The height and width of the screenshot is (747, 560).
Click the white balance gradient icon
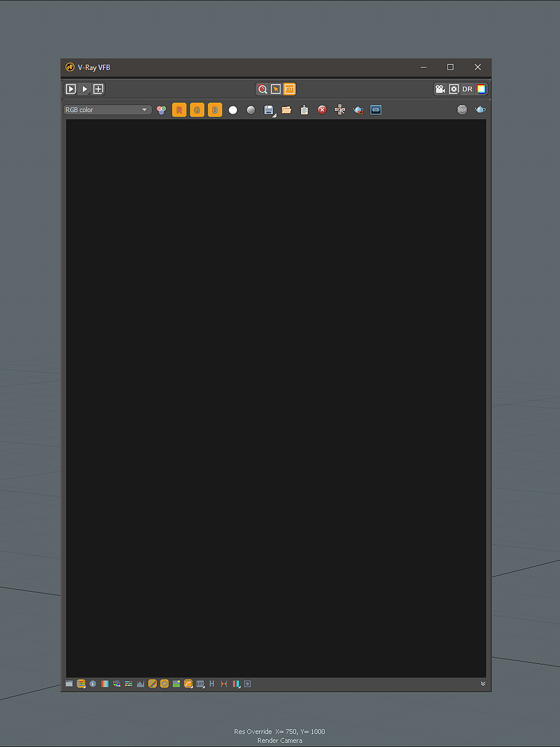click(104, 683)
